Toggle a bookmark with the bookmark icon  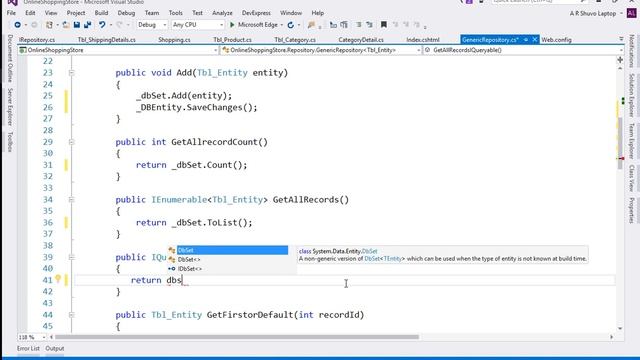click(384, 25)
